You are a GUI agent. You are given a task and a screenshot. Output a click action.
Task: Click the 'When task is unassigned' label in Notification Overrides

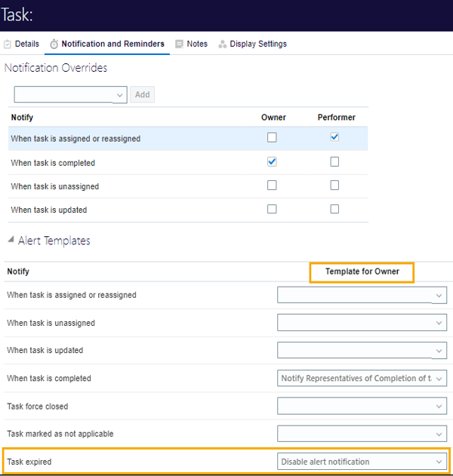(x=55, y=186)
